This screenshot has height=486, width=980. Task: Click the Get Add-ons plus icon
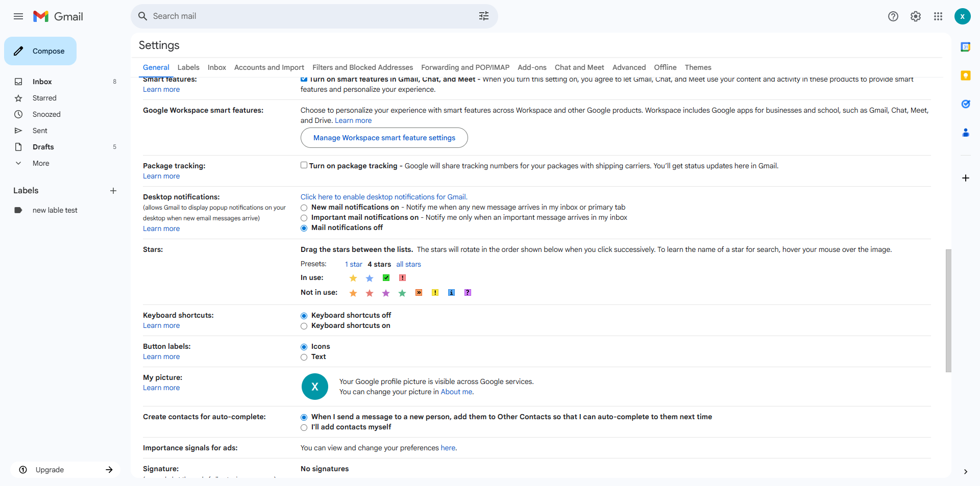point(966,178)
